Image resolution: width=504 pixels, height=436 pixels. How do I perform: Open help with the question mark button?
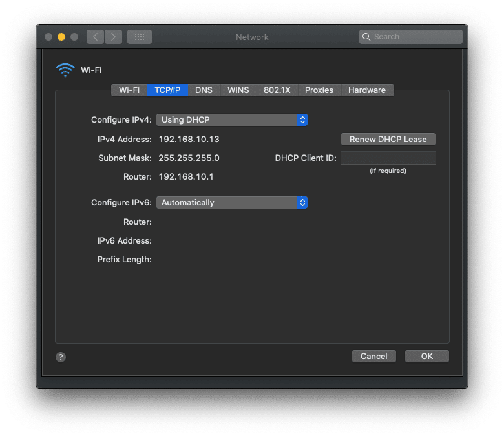click(61, 357)
